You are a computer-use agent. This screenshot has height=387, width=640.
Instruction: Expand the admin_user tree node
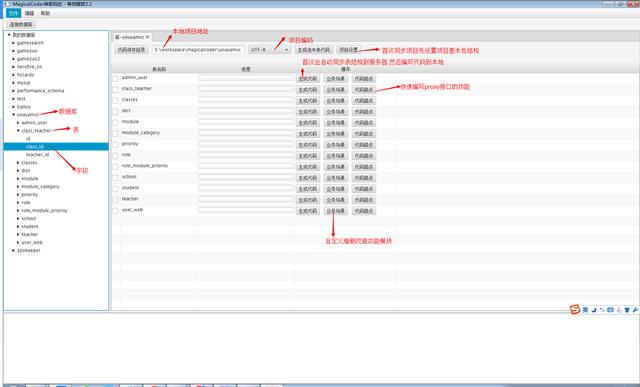(18, 122)
